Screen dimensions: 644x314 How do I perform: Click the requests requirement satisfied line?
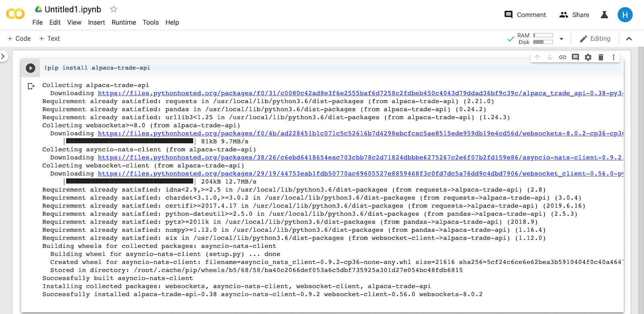coord(268,102)
